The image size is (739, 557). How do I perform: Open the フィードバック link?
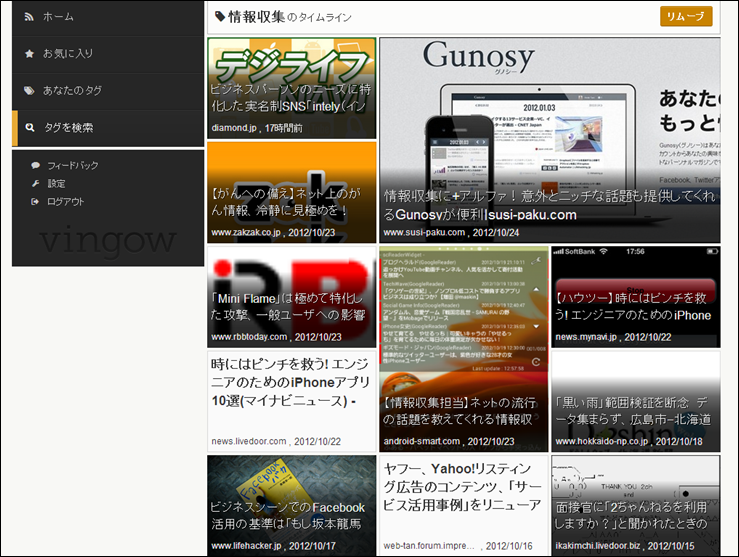point(73,165)
